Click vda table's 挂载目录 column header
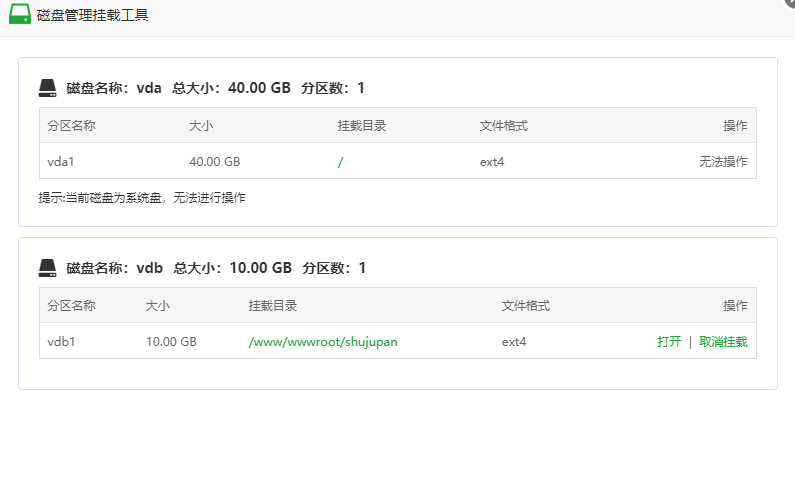The image size is (795, 482). coord(362,126)
